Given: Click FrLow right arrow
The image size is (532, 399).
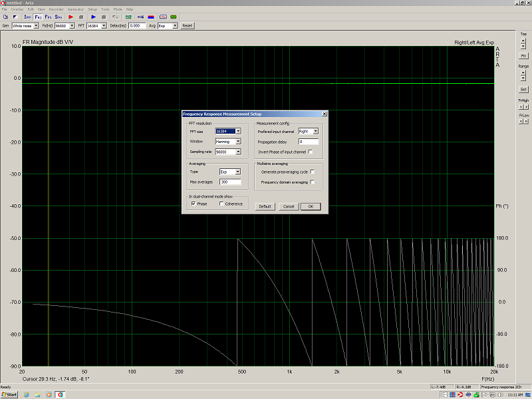Looking at the screenshot, I should 526,122.
